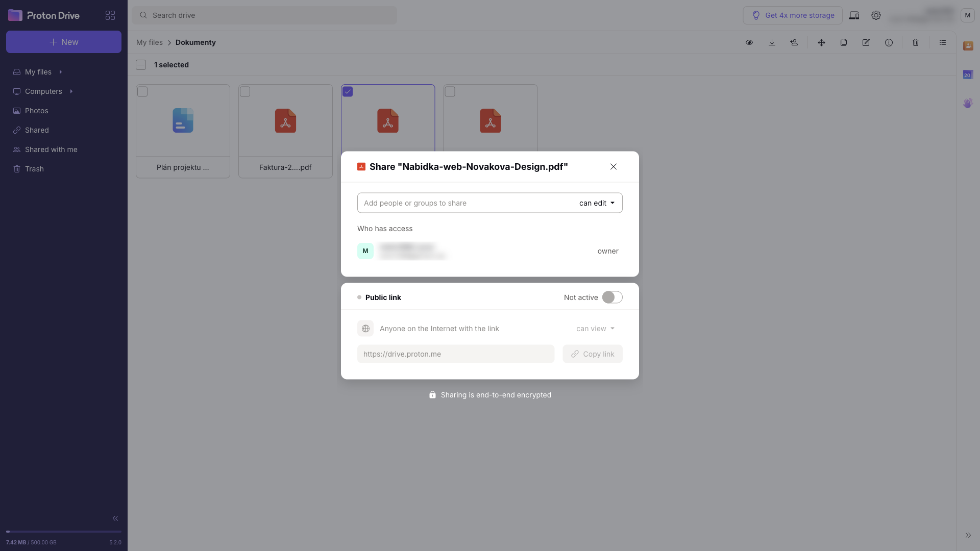Open the account menu avatar M

[967, 15]
